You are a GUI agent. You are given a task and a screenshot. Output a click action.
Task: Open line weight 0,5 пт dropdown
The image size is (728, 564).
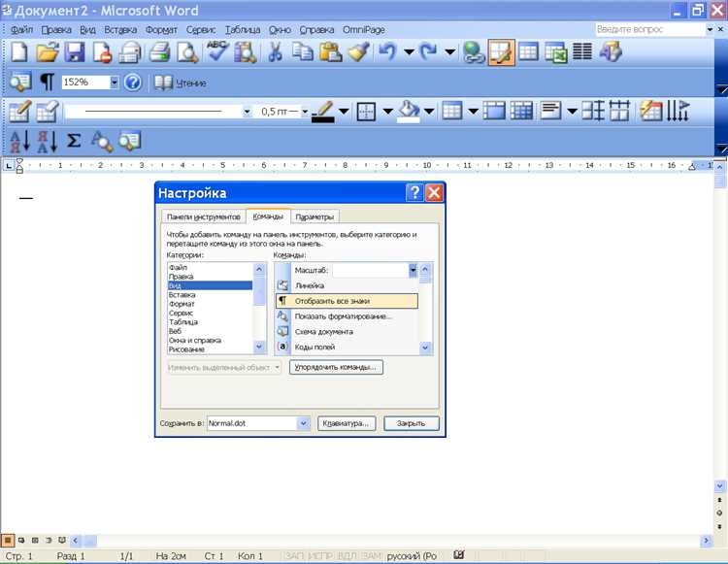click(x=305, y=112)
